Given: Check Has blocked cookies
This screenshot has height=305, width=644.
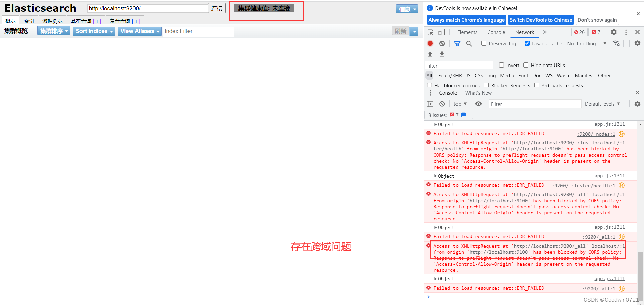Looking at the screenshot, I should click(429, 85).
